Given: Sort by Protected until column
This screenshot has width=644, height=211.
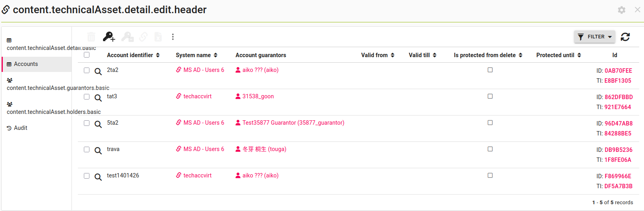Looking at the screenshot, I should tap(558, 55).
